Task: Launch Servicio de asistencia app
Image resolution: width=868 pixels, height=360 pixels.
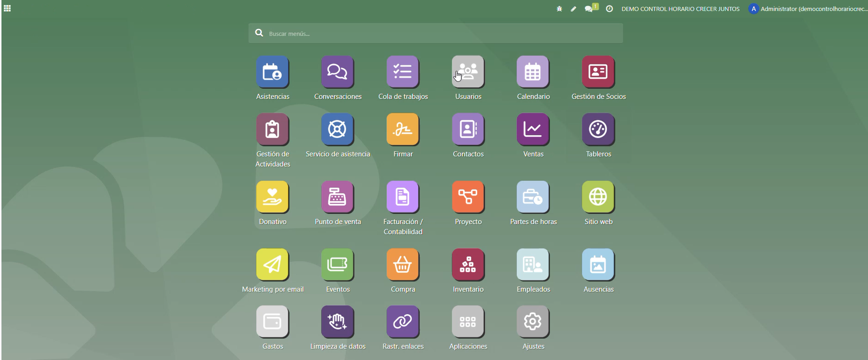Action: click(x=337, y=129)
